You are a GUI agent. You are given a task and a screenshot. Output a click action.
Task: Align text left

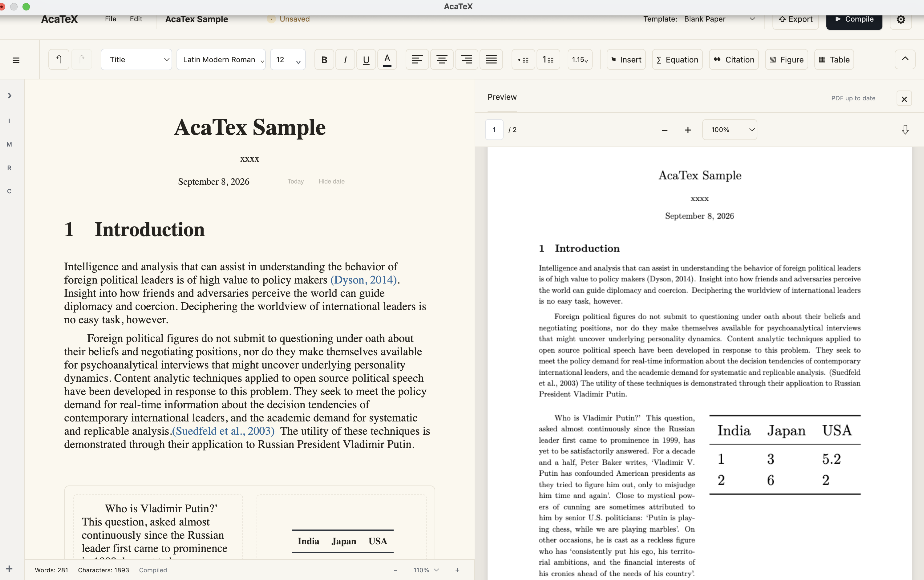[x=417, y=59]
